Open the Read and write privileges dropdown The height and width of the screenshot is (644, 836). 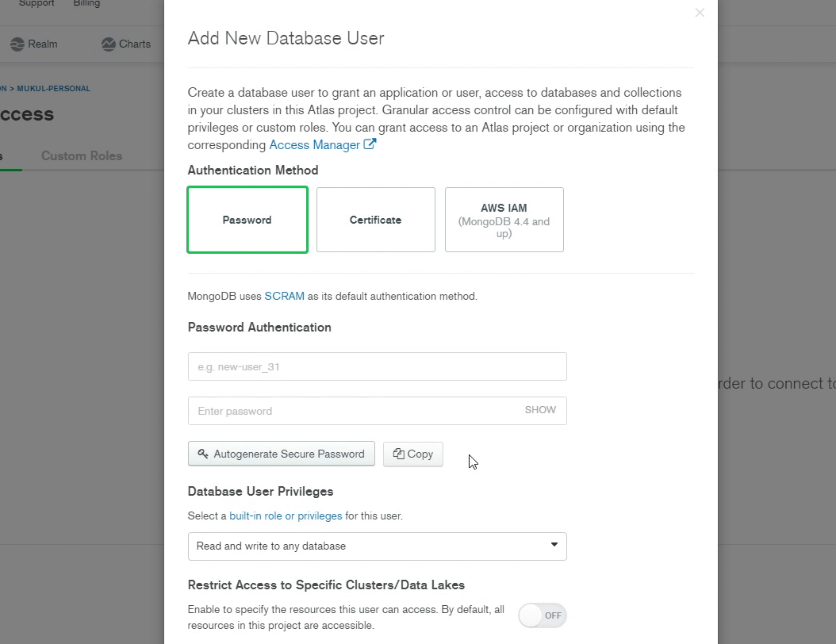[378, 546]
